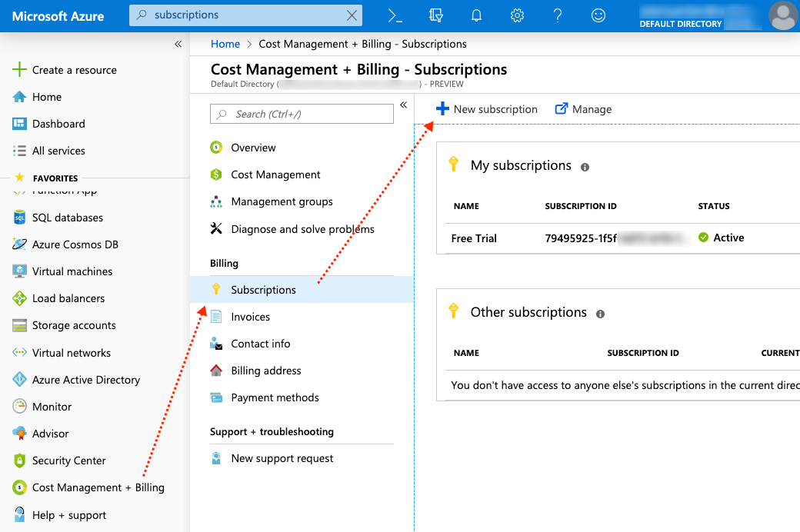Select Subscriptions under Billing

tap(302, 289)
